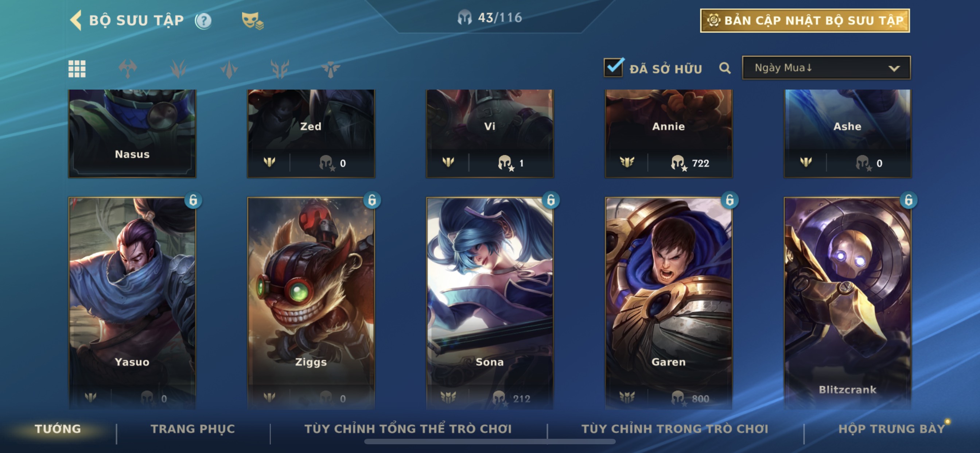
Task: Open the search magnifier icon
Action: pyautogui.click(x=725, y=68)
